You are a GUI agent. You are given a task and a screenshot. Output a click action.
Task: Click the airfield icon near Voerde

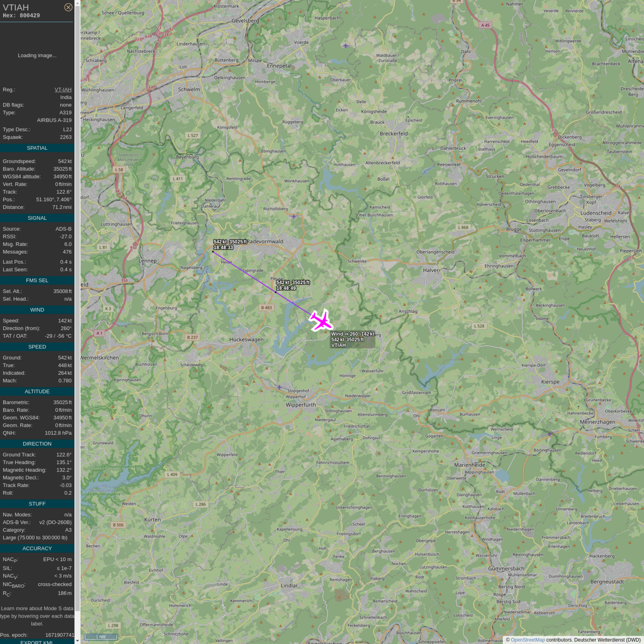(x=346, y=46)
